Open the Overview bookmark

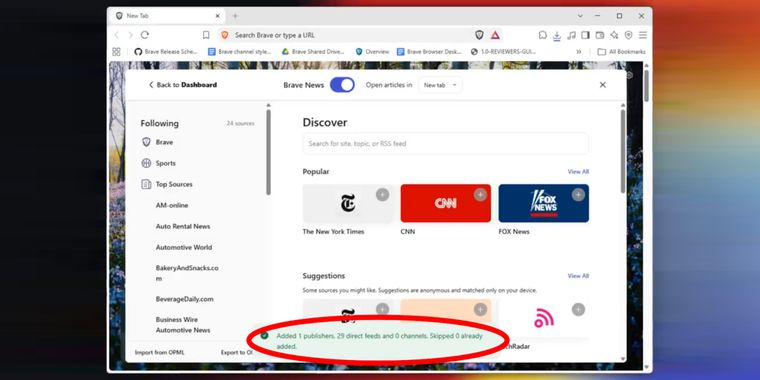pyautogui.click(x=372, y=51)
